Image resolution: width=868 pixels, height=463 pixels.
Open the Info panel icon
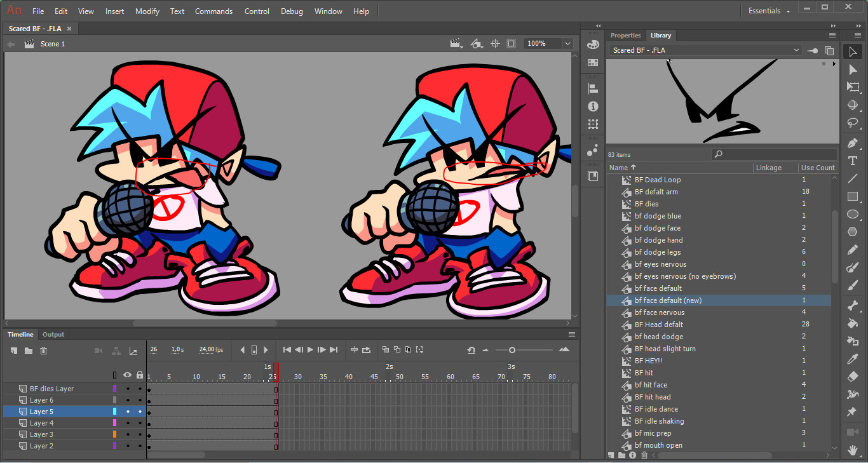593,107
